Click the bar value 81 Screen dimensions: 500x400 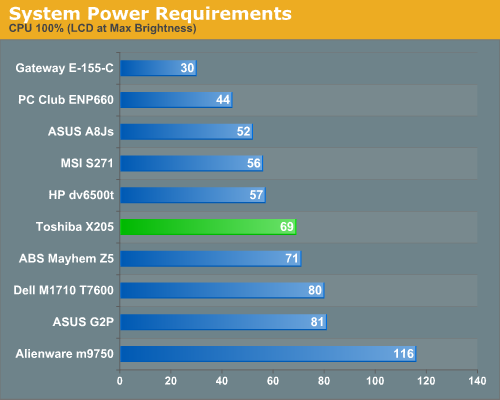(317, 322)
